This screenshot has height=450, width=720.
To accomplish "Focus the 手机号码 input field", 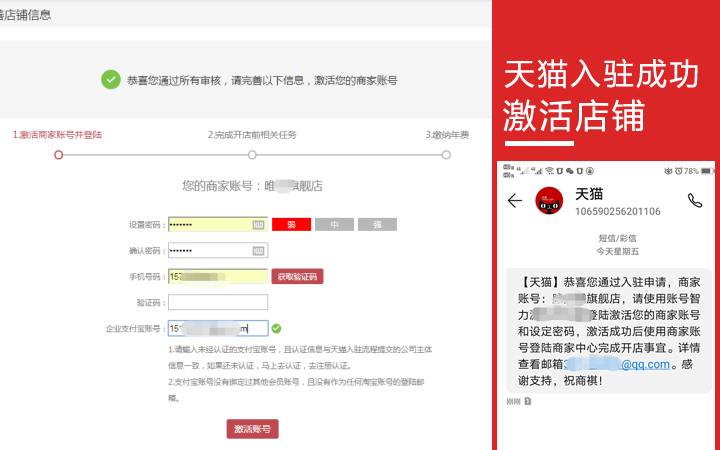I will [218, 276].
